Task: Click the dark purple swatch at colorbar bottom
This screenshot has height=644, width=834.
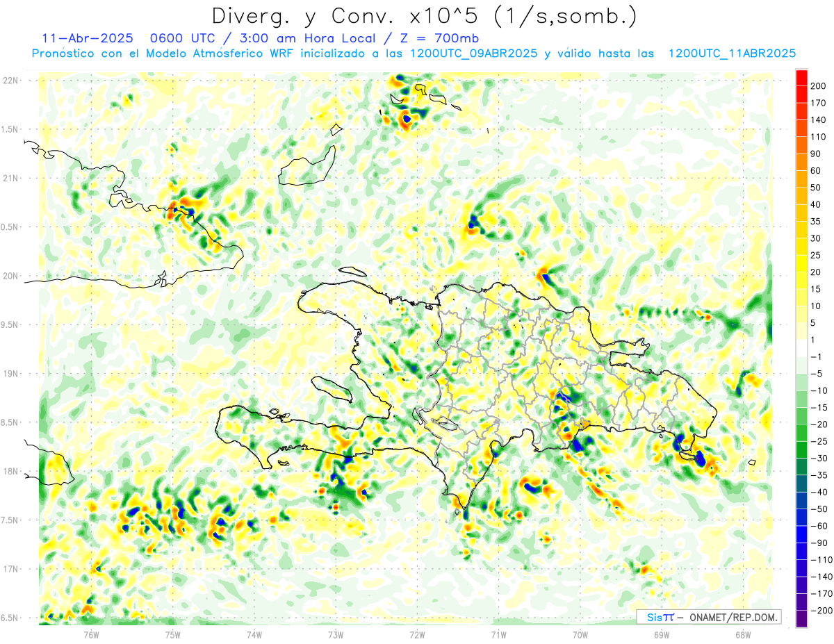Action: 801,618
